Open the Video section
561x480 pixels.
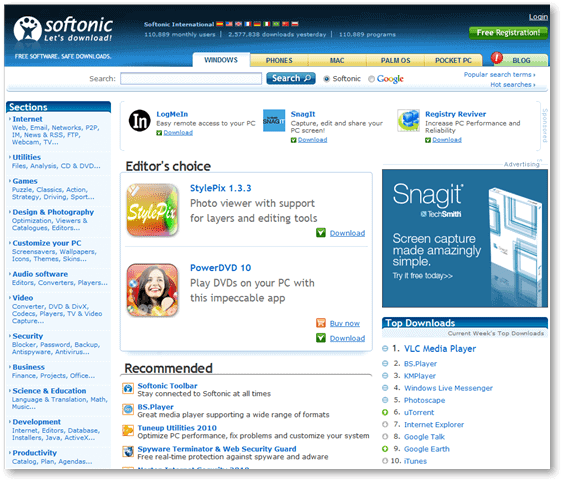(x=23, y=298)
